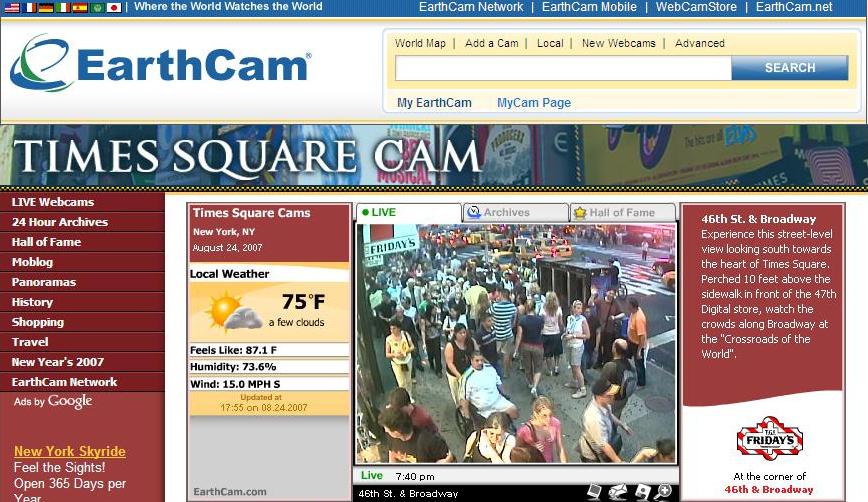Viewport: 868px width, 502px height.
Task: Open History in the sidebar
Action: (82, 302)
